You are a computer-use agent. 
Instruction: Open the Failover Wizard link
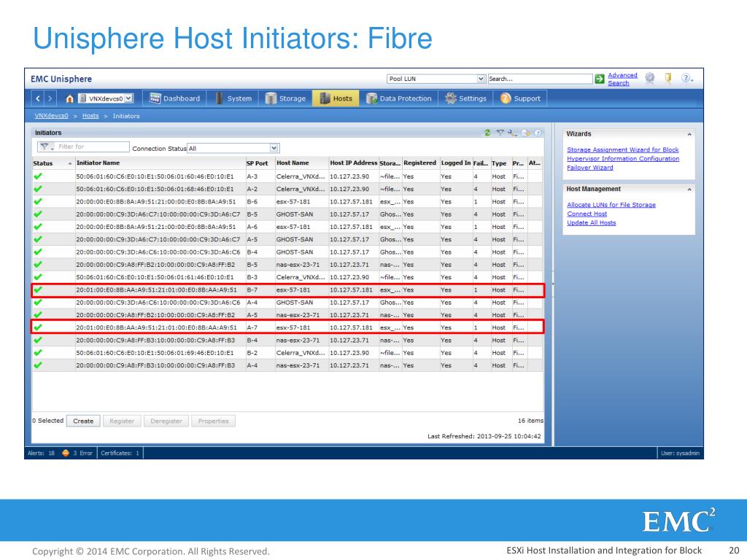tap(589, 168)
